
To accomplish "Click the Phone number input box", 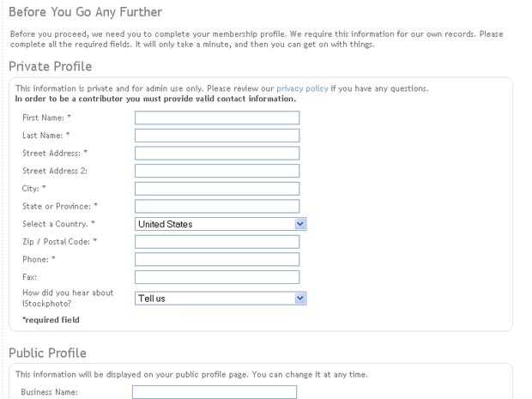I will 216,259.
